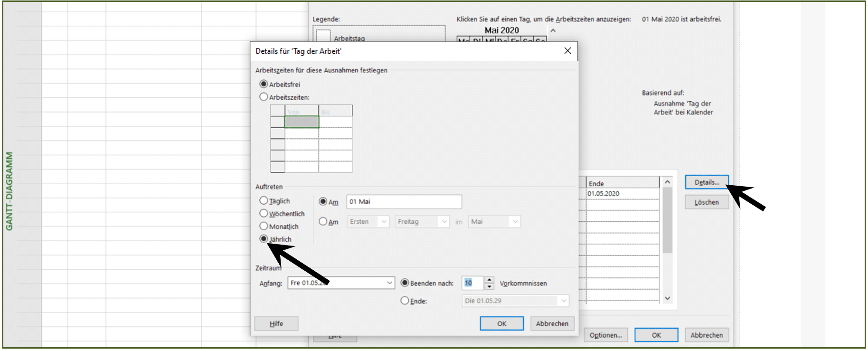Close the 'Tag der Arbeit' details dialog

coord(567,51)
